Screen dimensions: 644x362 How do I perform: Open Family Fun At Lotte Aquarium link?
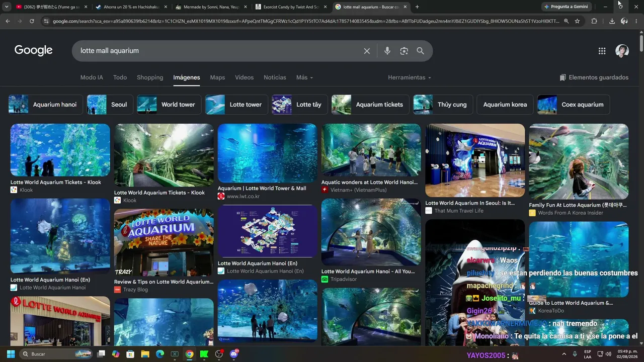click(x=578, y=205)
